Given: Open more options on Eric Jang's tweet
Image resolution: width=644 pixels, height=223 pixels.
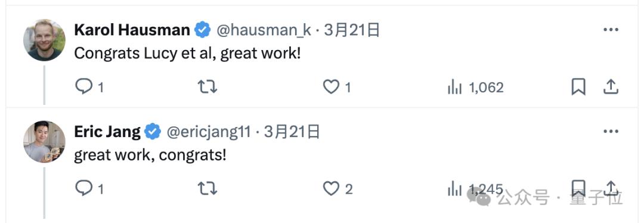Looking at the screenshot, I should tap(611, 131).
